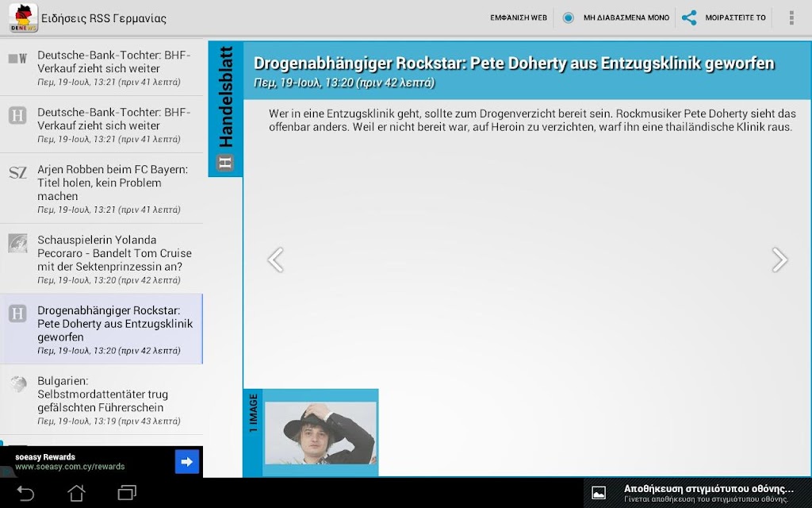Screen dimensions: 812x508
Task: Open soeasy Rewards ad arrow button
Action: tap(187, 462)
